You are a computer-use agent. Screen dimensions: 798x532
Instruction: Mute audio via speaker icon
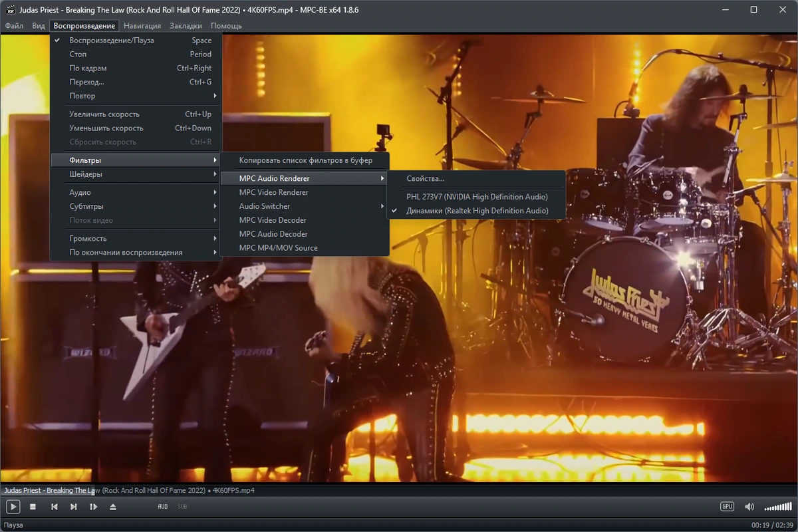[749, 507]
